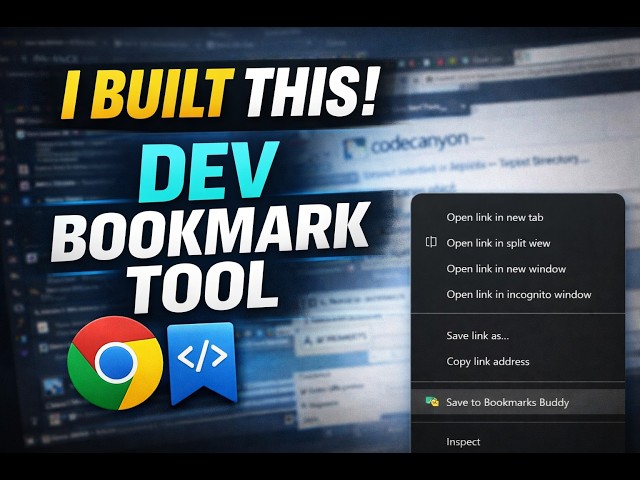
Task: Click the split view icon in context menu
Action: [431, 242]
